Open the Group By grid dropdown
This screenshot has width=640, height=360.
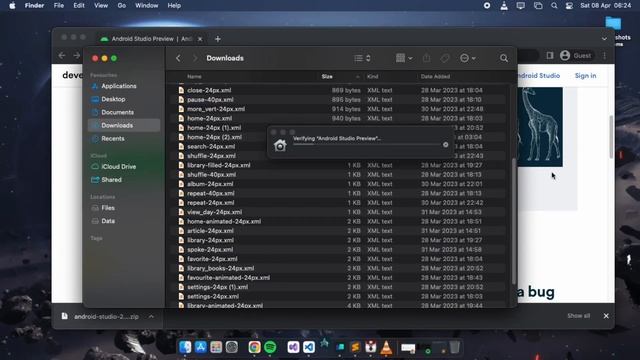(404, 58)
